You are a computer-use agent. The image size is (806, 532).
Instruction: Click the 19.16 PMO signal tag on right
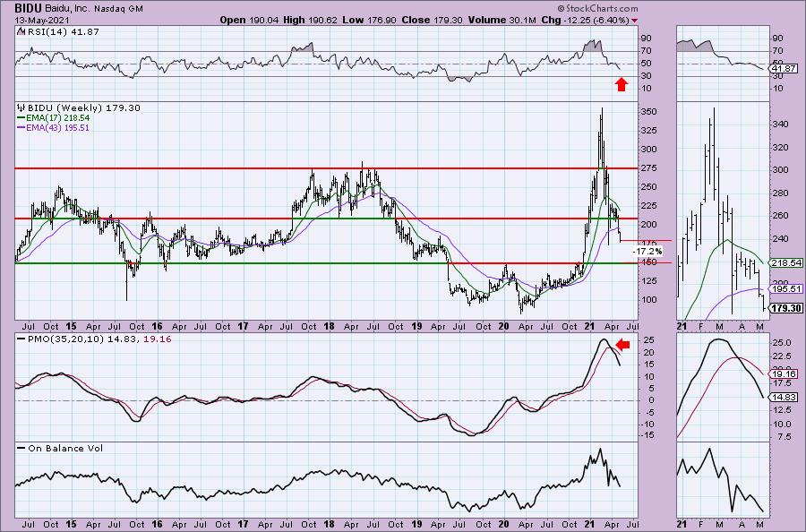tap(784, 374)
